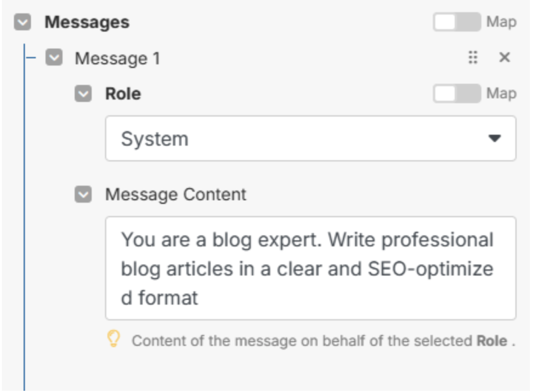The width and height of the screenshot is (533, 392).
Task: Select the Message 1 tree item label
Action: click(117, 58)
